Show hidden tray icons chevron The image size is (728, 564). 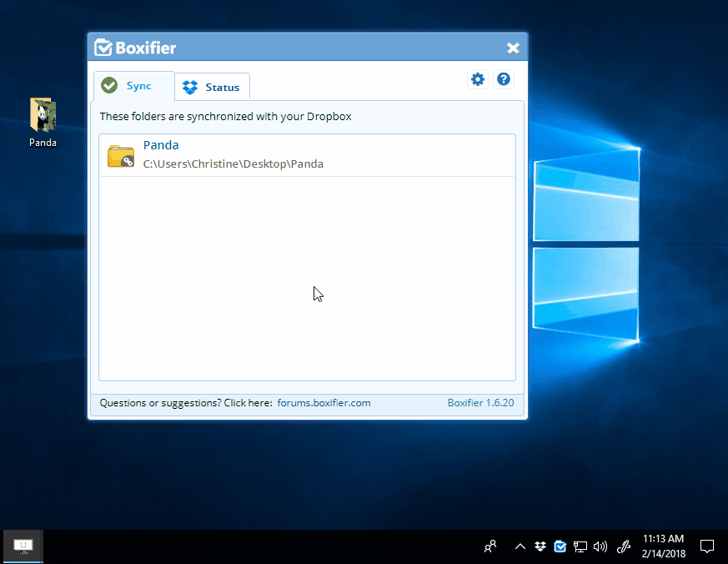[520, 546]
